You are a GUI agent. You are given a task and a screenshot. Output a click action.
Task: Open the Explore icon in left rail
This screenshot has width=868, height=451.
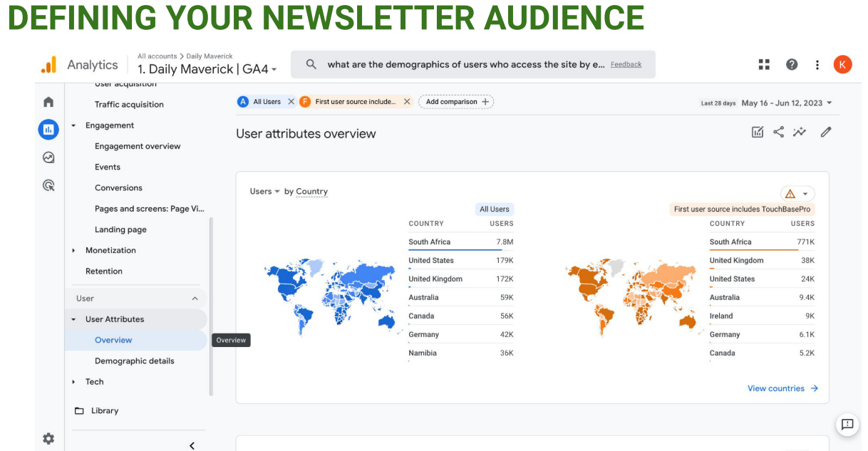click(x=48, y=157)
